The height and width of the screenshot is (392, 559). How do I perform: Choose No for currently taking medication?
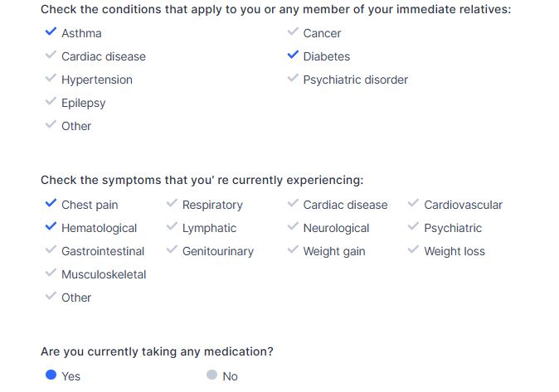211,375
